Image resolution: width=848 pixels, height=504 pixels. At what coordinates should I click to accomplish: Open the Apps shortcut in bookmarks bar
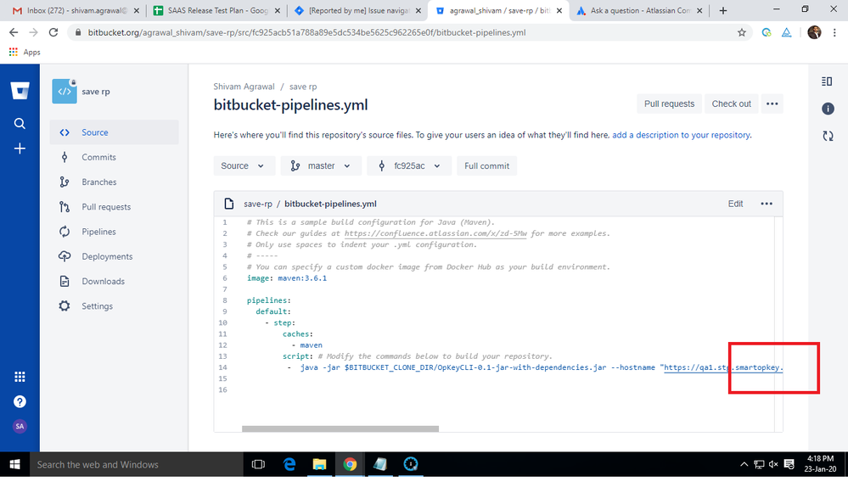click(x=25, y=52)
